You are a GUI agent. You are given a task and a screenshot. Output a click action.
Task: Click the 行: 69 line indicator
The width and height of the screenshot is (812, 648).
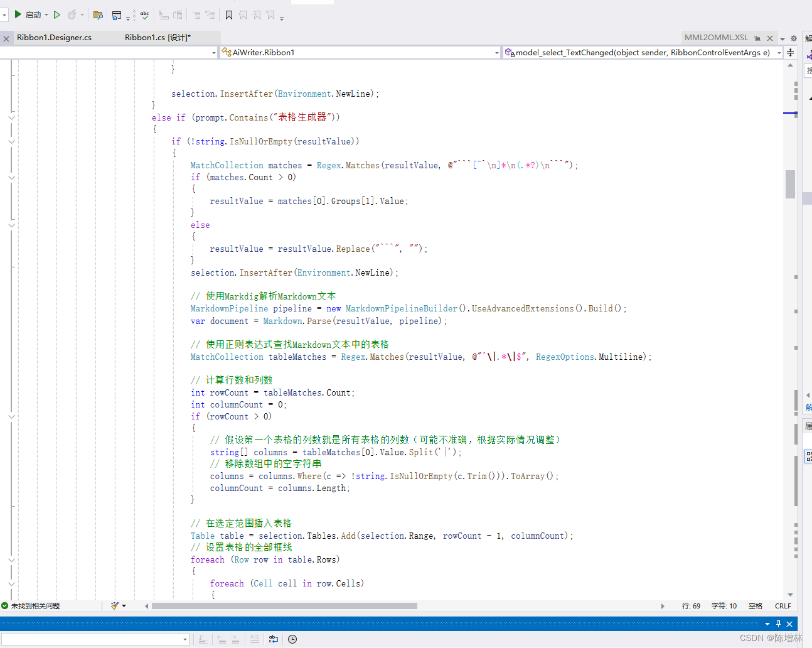(691, 606)
